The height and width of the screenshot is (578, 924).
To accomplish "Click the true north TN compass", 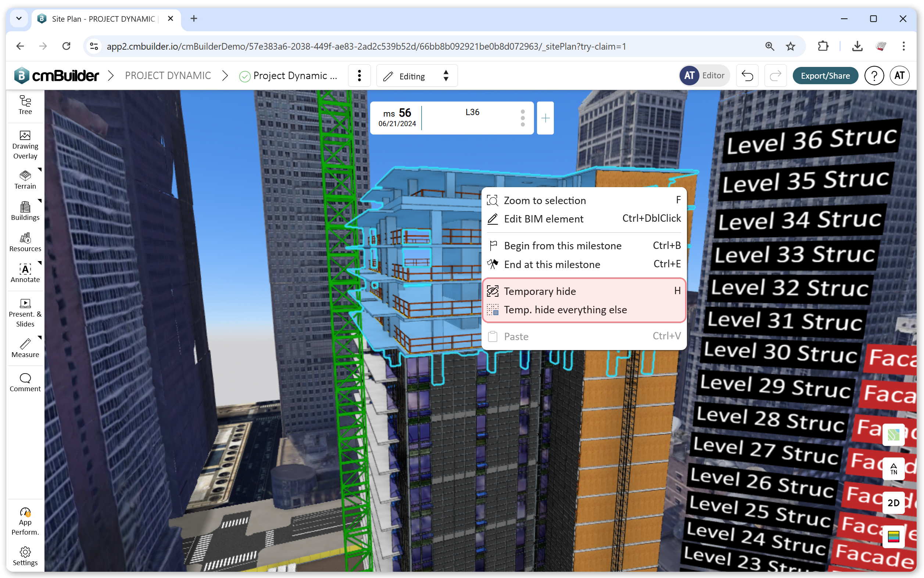I will pyautogui.click(x=893, y=469).
